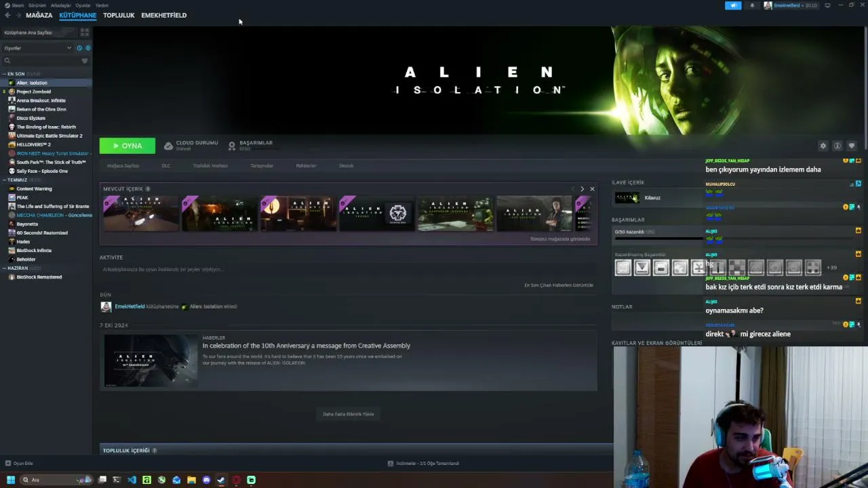Click the green OYNA play button
This screenshot has width=868, height=488.
[127, 146]
